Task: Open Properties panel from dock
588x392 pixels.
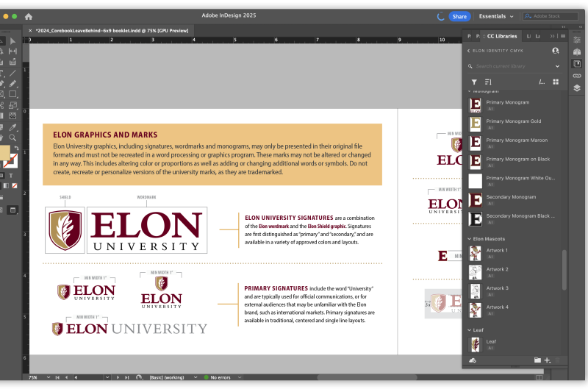Action: point(577,40)
